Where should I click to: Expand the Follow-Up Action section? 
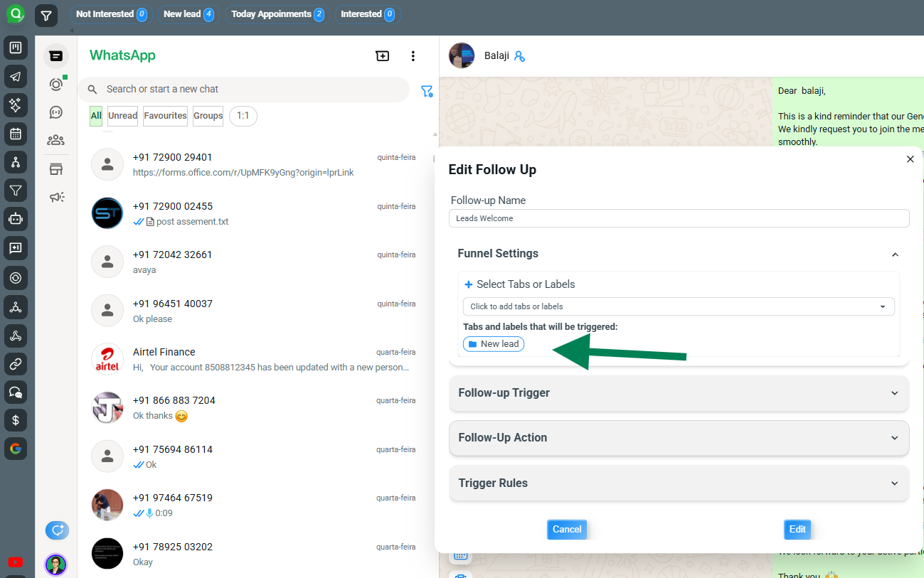tap(679, 438)
